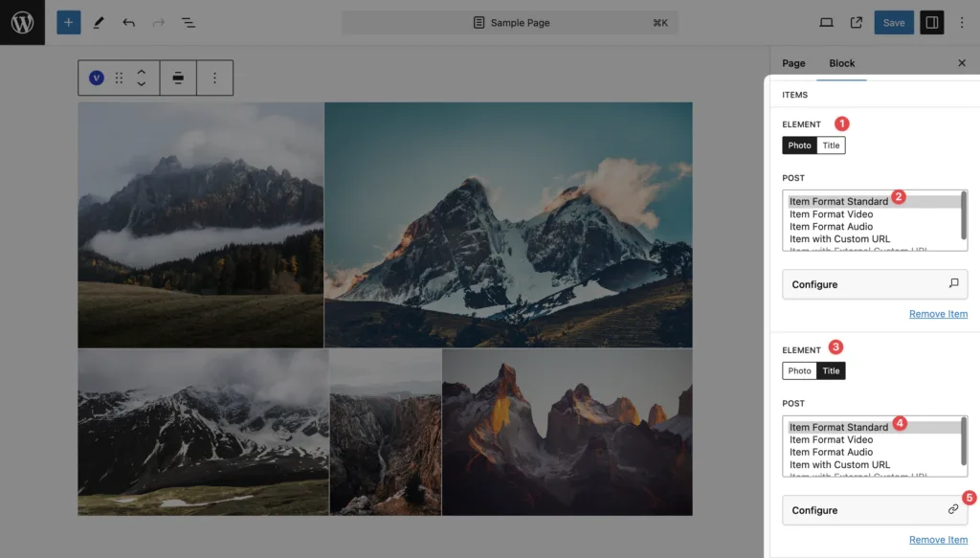Select Photo for the first element
The height and width of the screenshot is (558, 980).
pos(799,145)
